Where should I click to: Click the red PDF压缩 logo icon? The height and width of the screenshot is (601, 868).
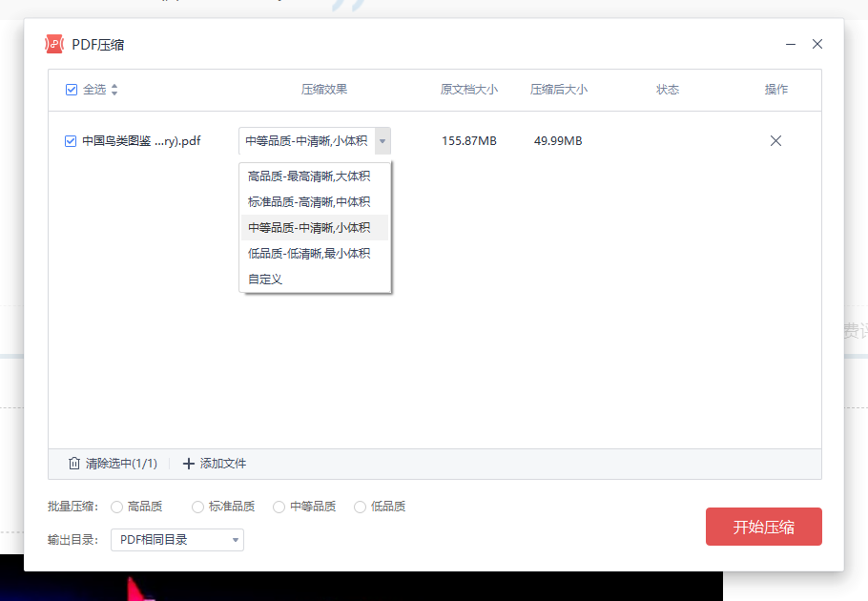tap(54, 43)
